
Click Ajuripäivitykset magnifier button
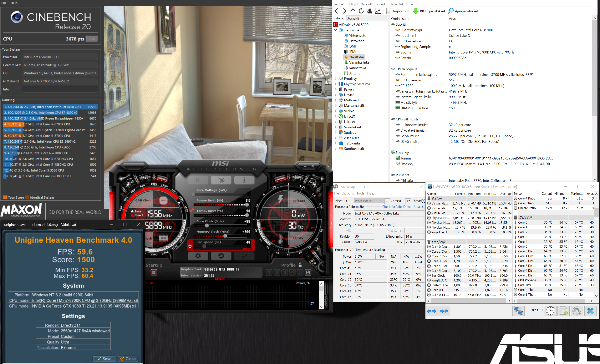pos(463,11)
